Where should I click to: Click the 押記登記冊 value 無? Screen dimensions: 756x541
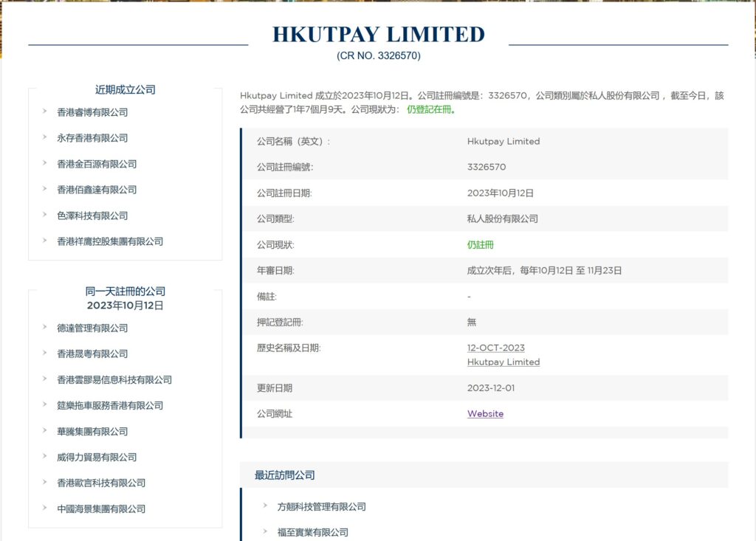472,322
